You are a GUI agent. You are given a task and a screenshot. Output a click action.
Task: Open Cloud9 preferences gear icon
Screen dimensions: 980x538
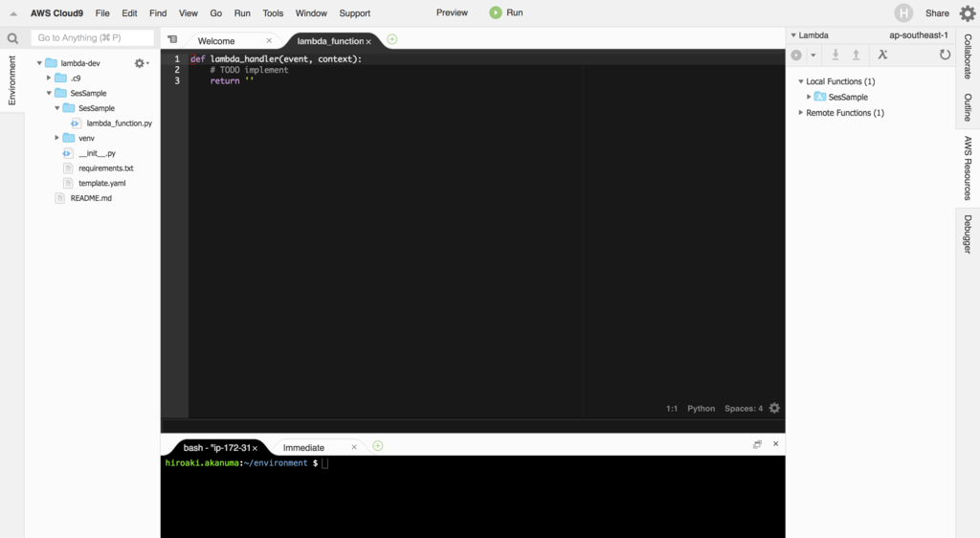click(967, 13)
